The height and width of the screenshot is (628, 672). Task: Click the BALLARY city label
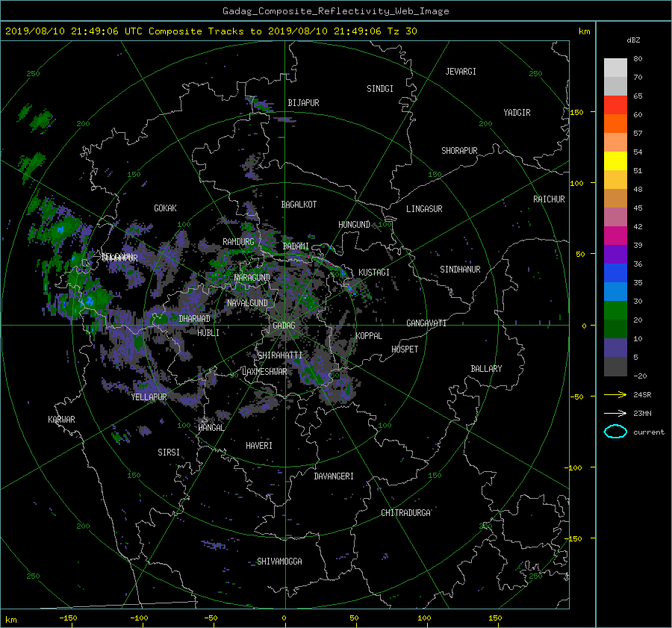point(486,369)
